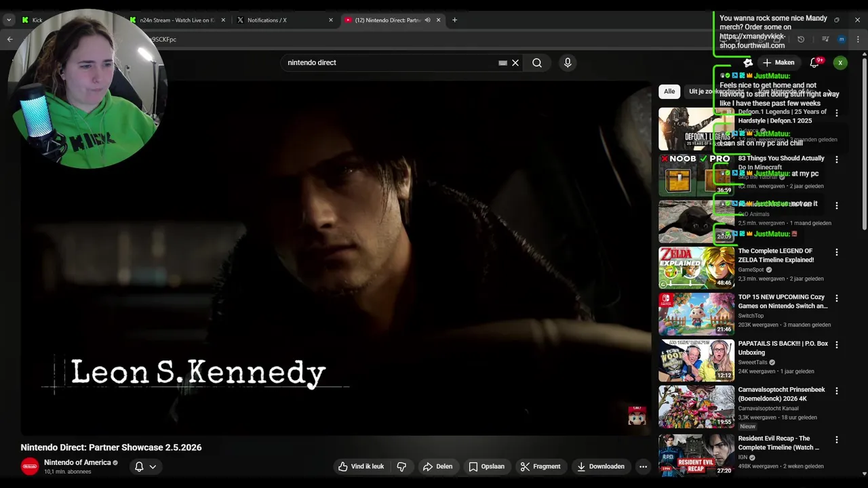Open options menu for Zelda Timeline video

pos(836,252)
